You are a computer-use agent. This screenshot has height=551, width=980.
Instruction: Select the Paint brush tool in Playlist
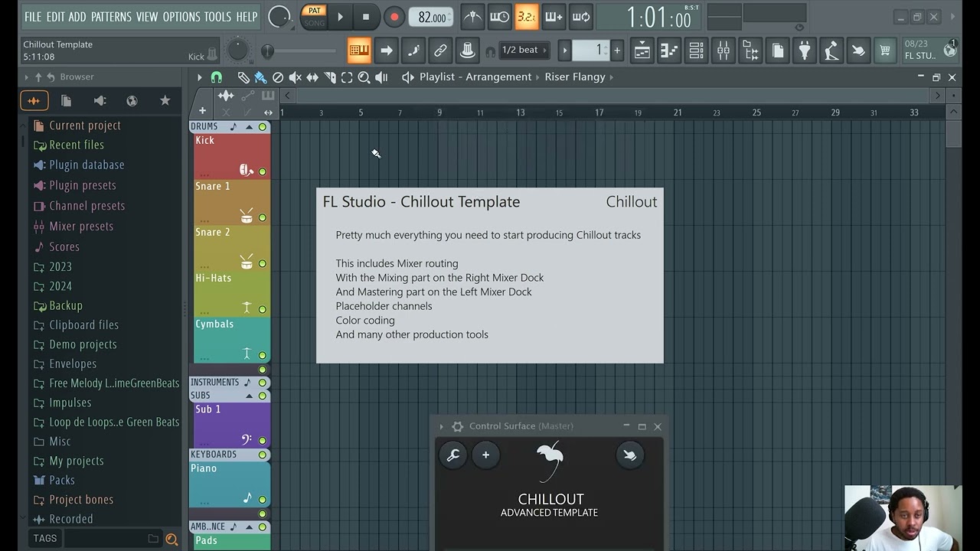coord(260,77)
